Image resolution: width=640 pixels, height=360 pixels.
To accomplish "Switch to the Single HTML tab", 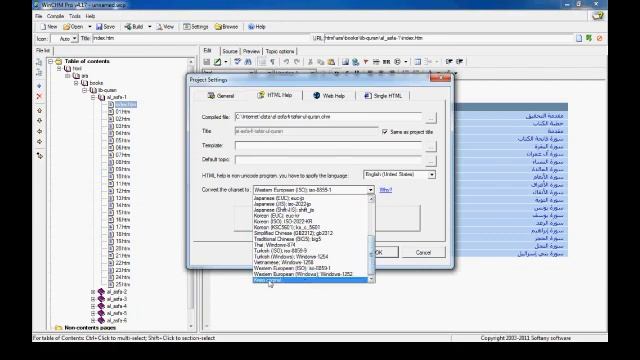I will click(383, 96).
